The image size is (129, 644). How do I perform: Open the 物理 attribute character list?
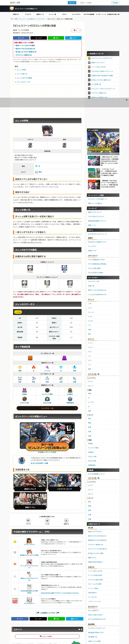click(x=20, y=368)
